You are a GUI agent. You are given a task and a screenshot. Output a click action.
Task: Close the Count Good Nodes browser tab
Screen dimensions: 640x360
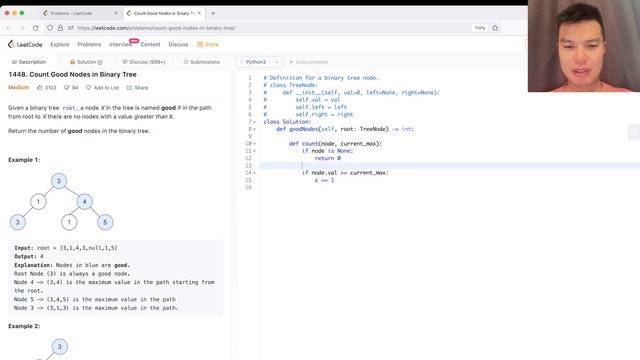(199, 13)
